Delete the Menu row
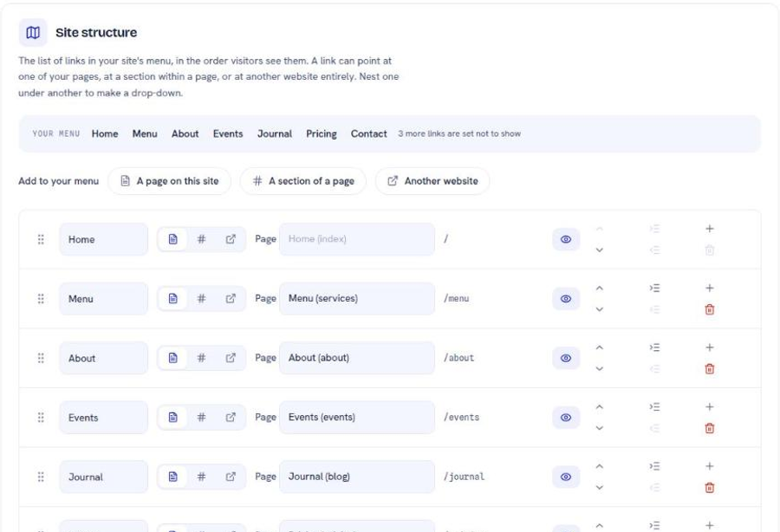This screenshot has width=780, height=532. tap(710, 309)
